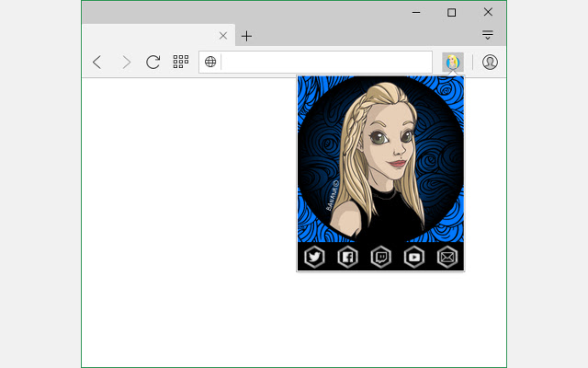Close the current browser tab
The image size is (588, 368).
tap(223, 36)
